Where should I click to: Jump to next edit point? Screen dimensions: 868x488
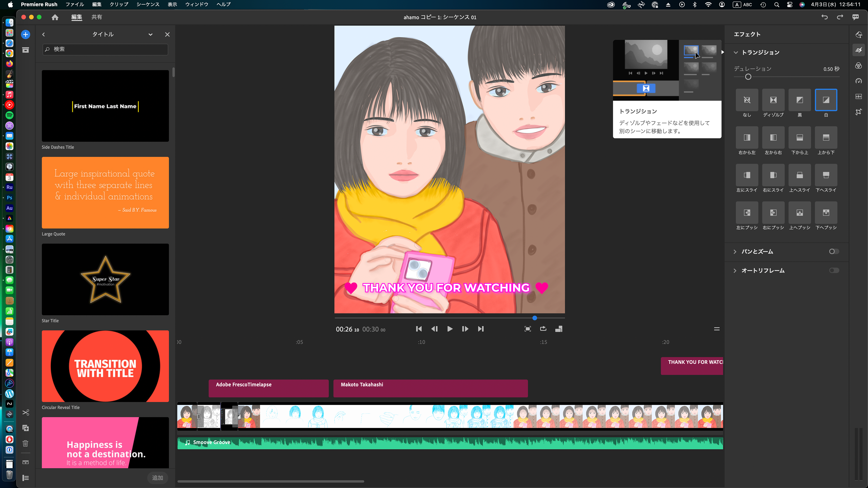(x=481, y=329)
